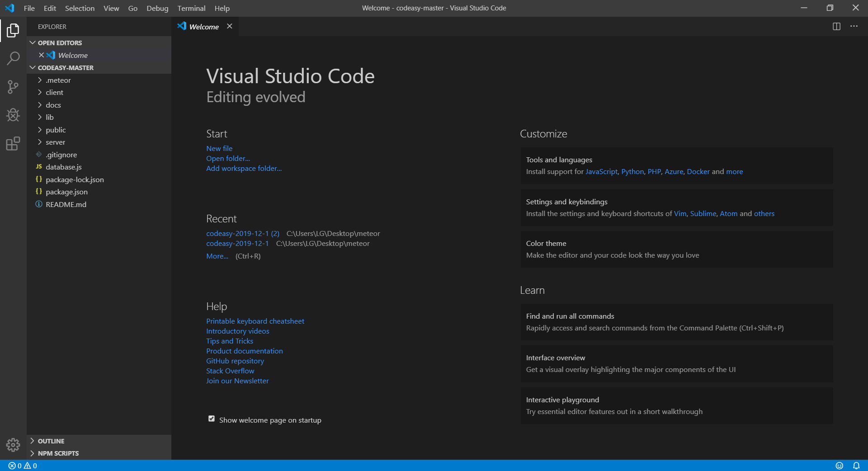The width and height of the screenshot is (868, 471).
Task: Click the git icon beside .gitignore
Action: click(x=39, y=154)
